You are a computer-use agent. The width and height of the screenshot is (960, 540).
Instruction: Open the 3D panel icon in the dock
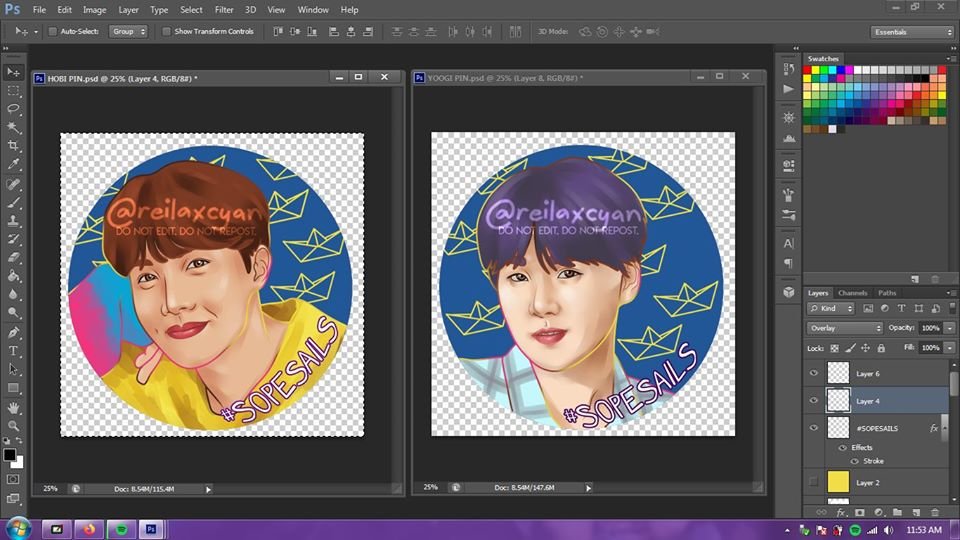(789, 293)
